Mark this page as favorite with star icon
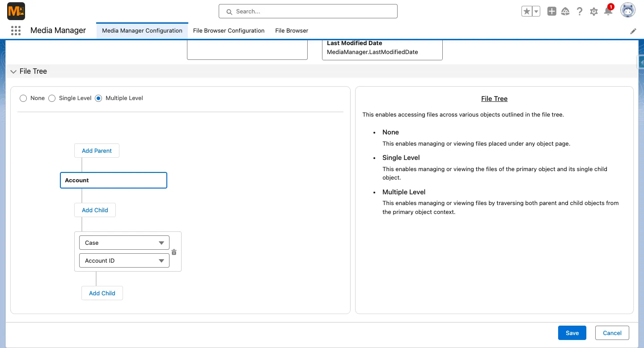Image resolution: width=644 pixels, height=348 pixels. tap(526, 11)
